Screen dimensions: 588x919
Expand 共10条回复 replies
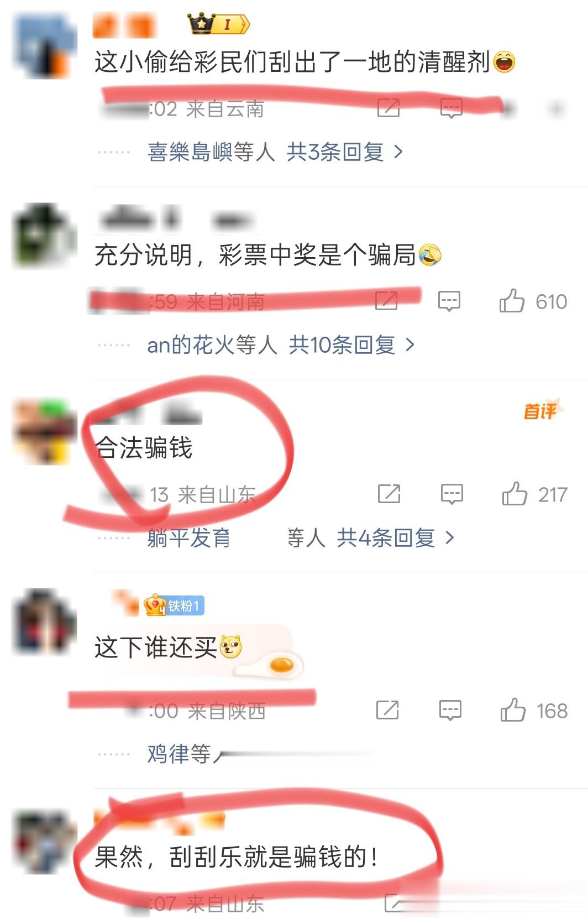351,345
